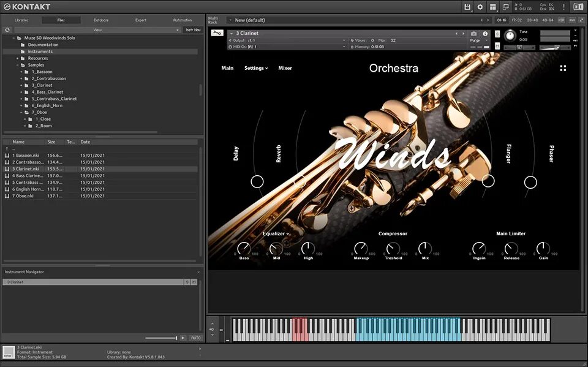
Task: Open the MIDI Ch dropdown
Action: tap(288, 47)
